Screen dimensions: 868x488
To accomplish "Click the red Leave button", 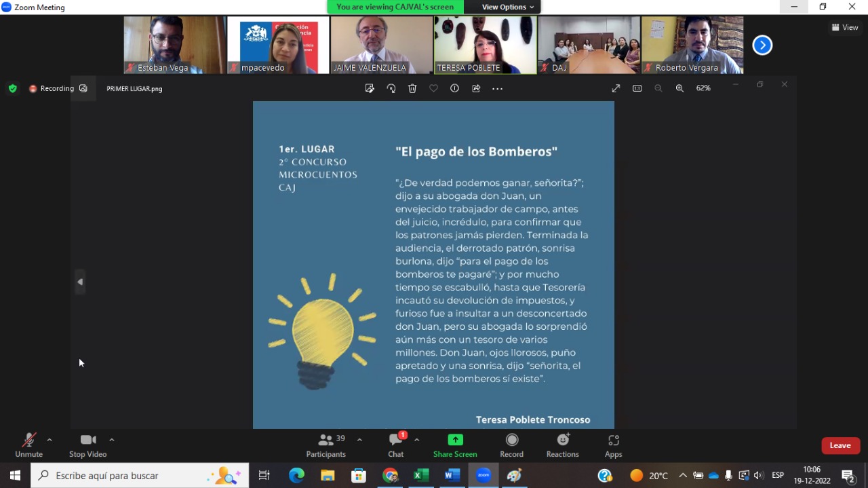I will coord(840,445).
